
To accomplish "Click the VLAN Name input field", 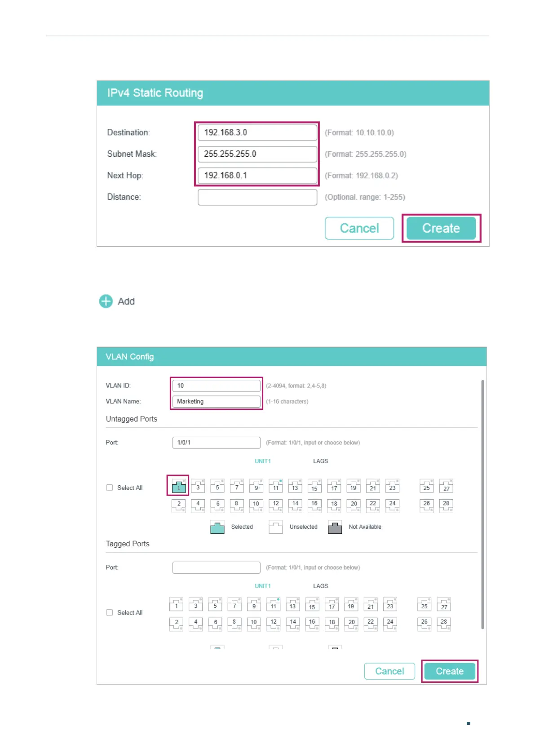I will tap(216, 401).
